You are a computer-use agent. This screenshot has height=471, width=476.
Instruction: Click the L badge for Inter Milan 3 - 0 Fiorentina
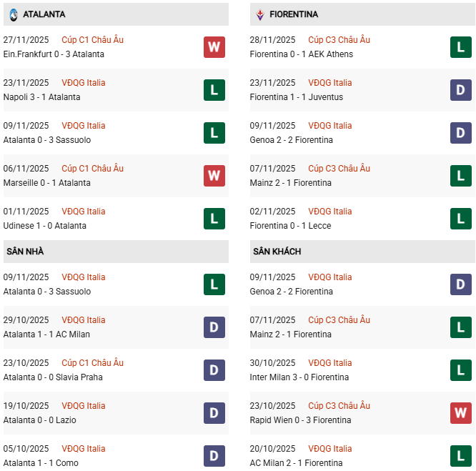(460, 370)
